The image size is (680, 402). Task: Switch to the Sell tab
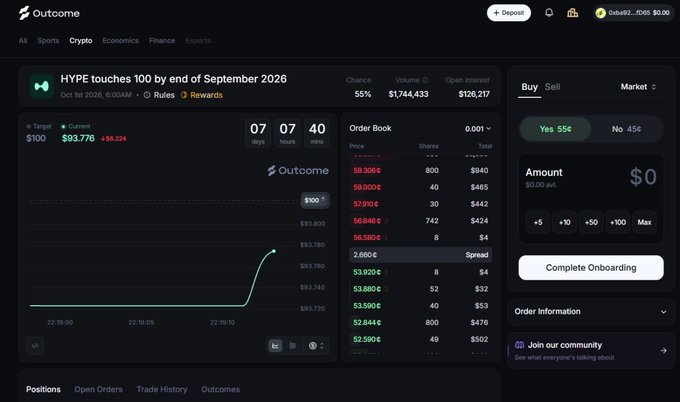552,87
